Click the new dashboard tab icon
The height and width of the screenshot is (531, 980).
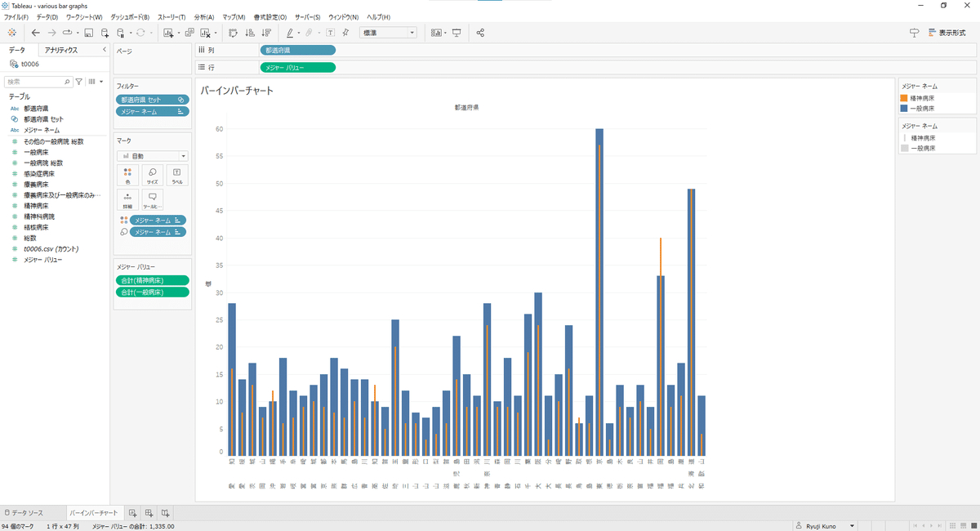click(149, 513)
